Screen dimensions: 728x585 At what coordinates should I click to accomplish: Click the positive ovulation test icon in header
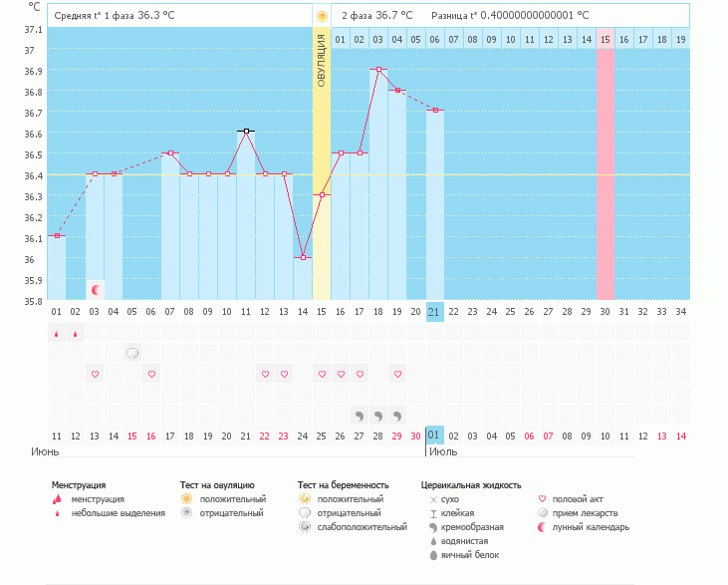[321, 16]
